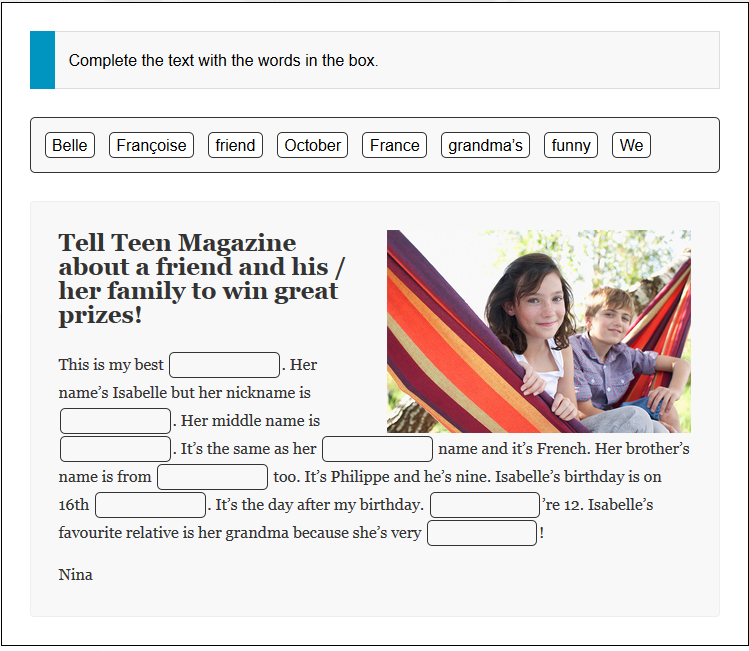Click the hammock photo of two children
This screenshot has height=651, width=749.
539,331
